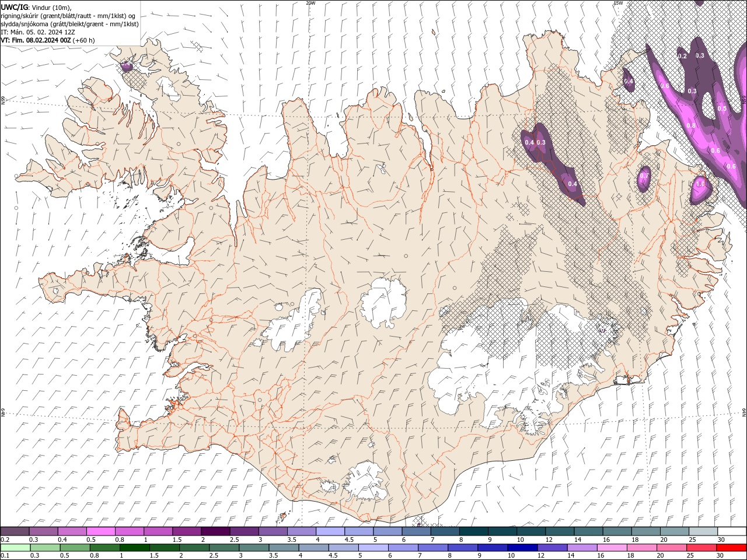Click the 'VT: Fim. 08.02.2024 00Z (+60 h)' line
This screenshot has height=560, width=747.
pyautogui.click(x=48, y=40)
